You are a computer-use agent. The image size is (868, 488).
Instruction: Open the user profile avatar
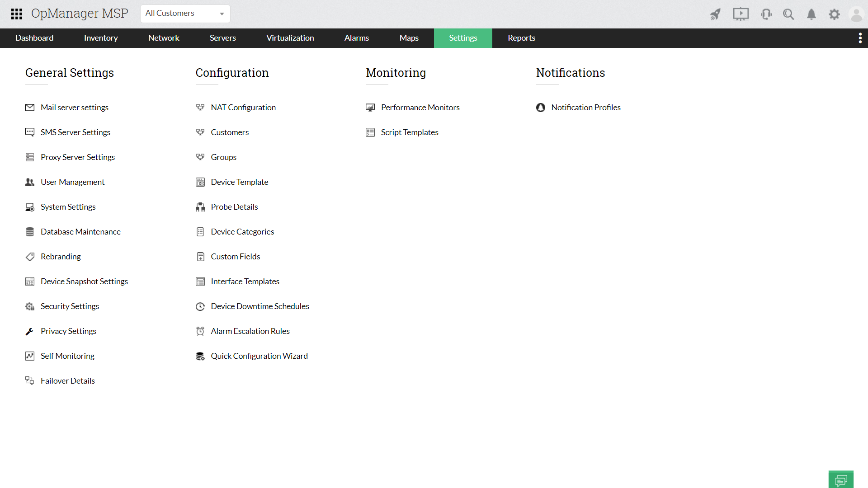(x=856, y=14)
